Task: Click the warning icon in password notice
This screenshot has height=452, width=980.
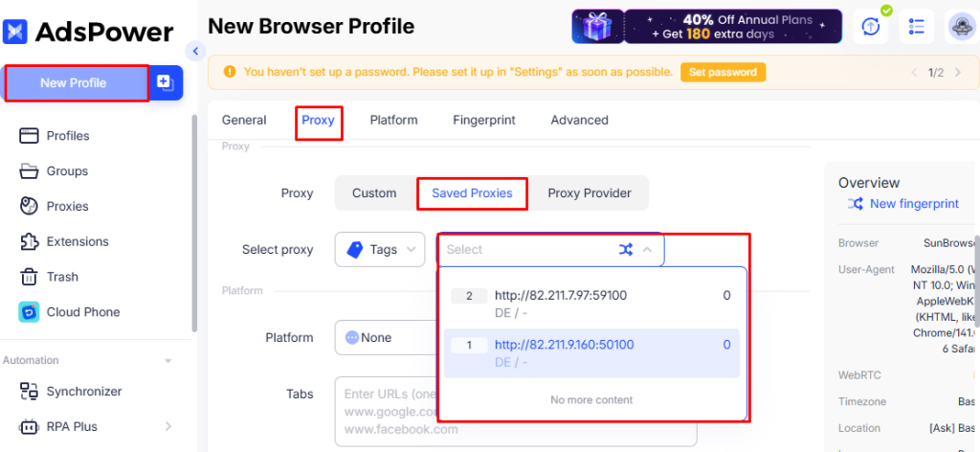Action: [x=230, y=72]
